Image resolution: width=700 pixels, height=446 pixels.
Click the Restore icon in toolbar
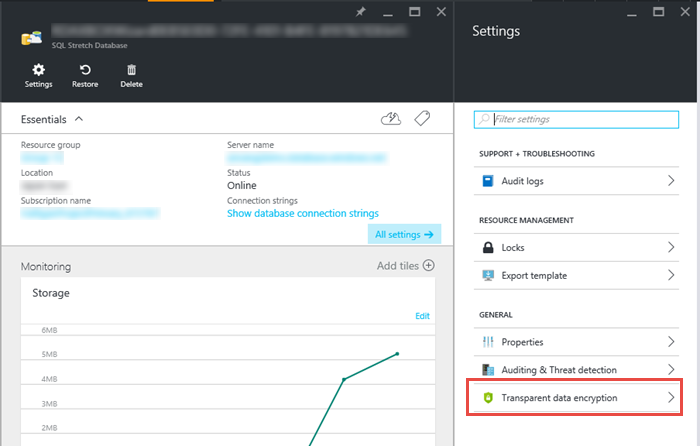click(85, 70)
